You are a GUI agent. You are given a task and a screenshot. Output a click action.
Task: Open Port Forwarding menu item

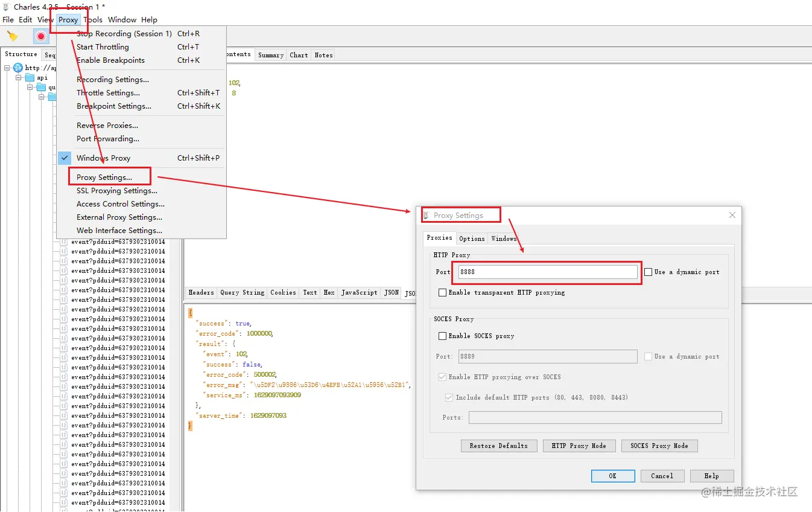(142, 139)
